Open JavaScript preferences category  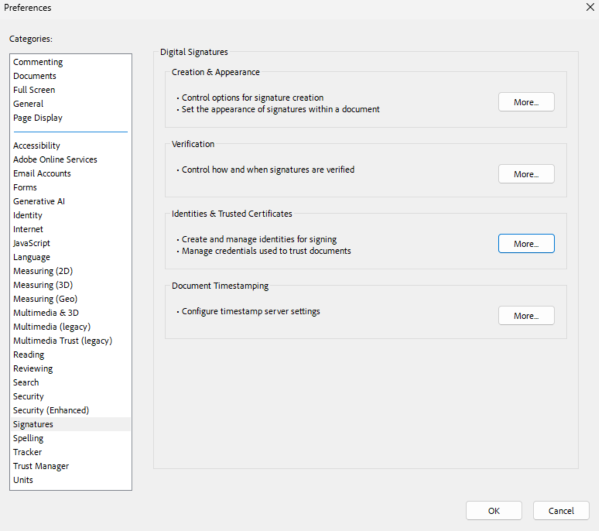click(31, 243)
